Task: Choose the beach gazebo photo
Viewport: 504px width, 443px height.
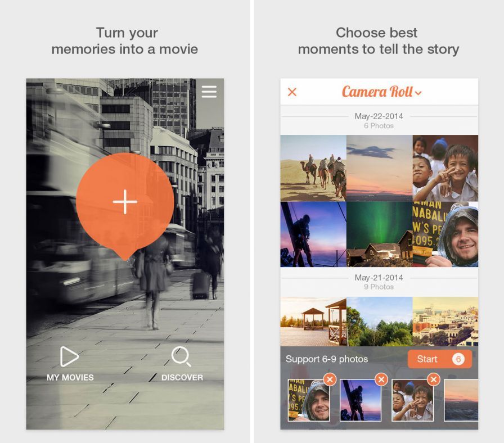Action: (x=313, y=322)
